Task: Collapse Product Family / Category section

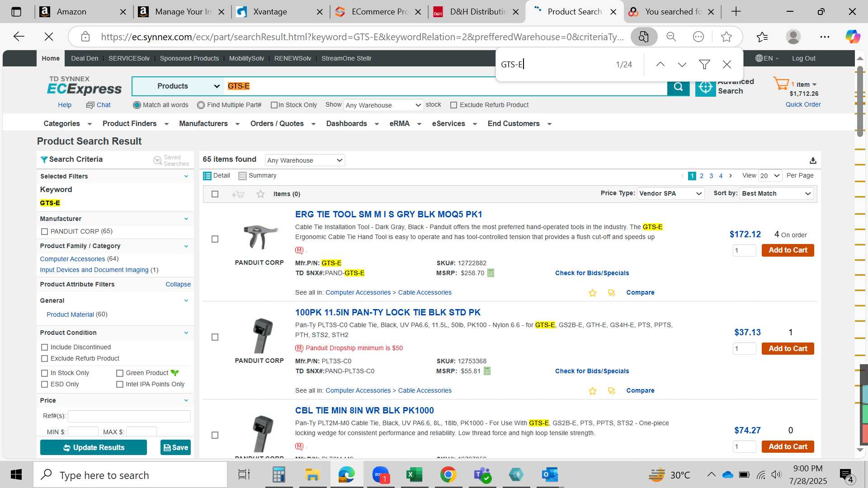Action: (x=186, y=246)
